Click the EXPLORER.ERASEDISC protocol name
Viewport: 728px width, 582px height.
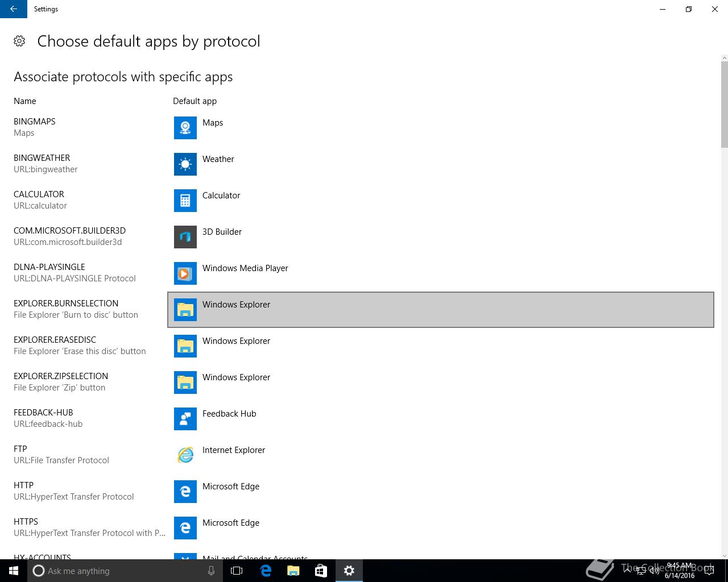[55, 340]
